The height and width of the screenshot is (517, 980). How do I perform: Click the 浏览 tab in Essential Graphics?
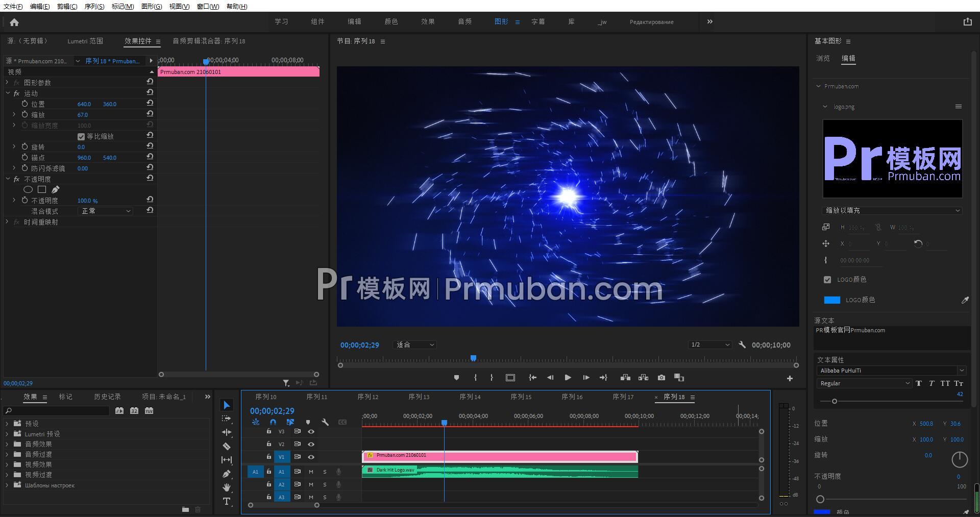click(823, 58)
